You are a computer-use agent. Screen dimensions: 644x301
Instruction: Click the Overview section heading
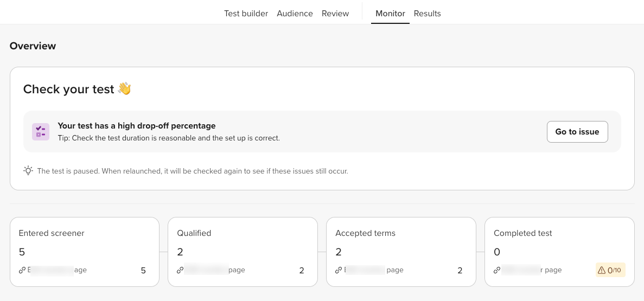coord(33,46)
